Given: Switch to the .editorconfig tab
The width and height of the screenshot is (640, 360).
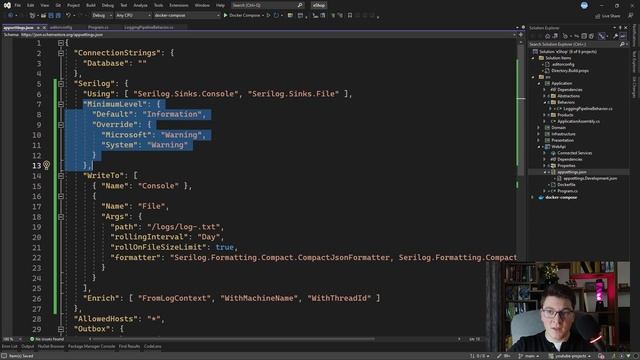Looking at the screenshot, I should (61, 27).
